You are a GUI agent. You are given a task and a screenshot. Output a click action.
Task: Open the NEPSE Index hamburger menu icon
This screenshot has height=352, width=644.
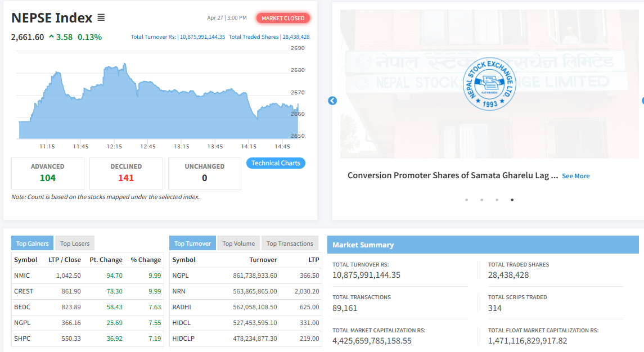101,17
